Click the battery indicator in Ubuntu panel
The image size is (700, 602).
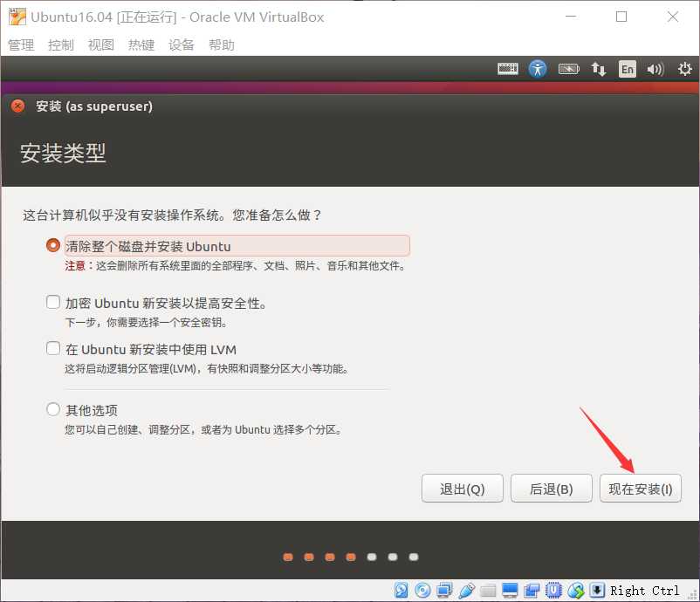point(569,69)
